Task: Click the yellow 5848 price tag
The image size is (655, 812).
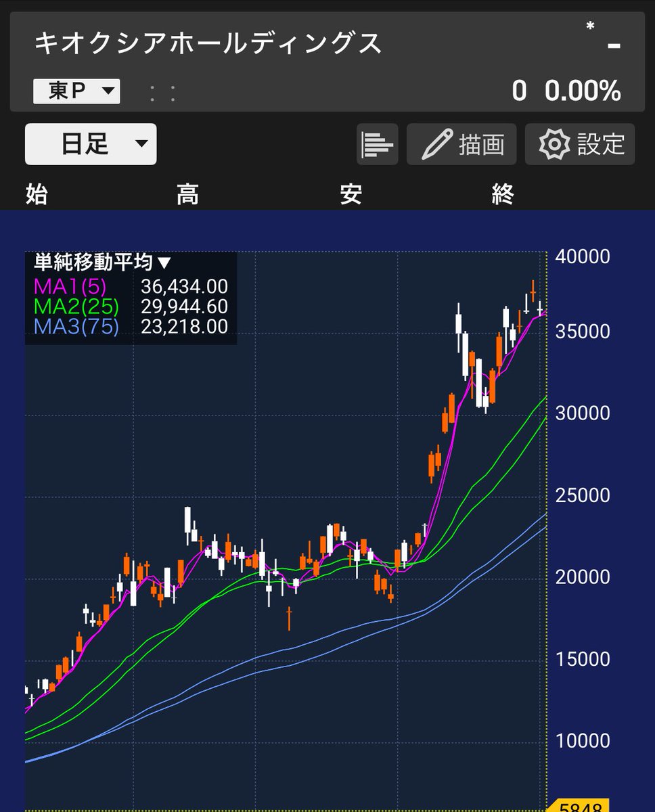Action: pos(578,805)
